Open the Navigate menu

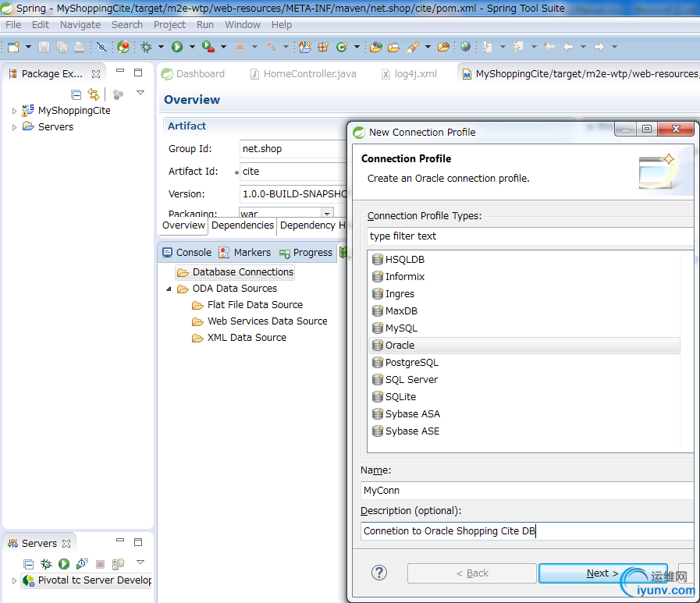(x=80, y=24)
